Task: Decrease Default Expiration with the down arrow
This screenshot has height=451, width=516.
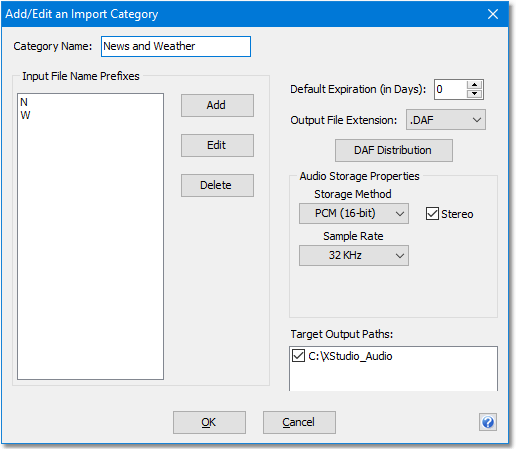Action: tap(474, 94)
